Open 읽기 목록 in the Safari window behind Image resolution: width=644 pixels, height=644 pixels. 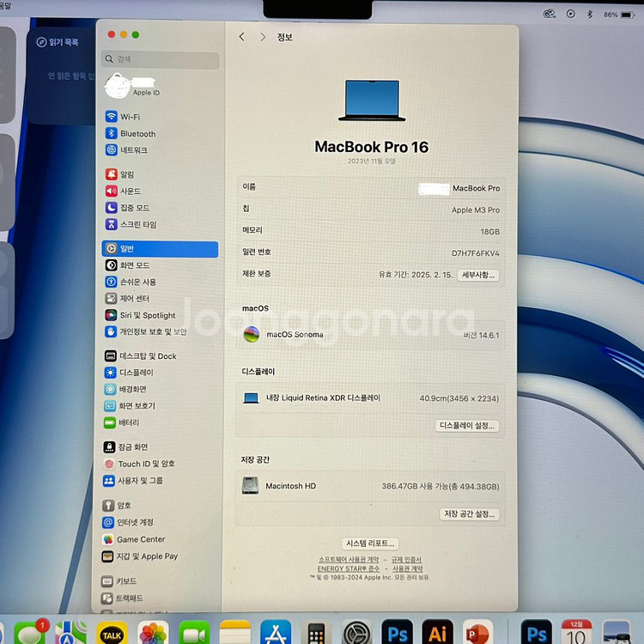pyautogui.click(x=57, y=42)
